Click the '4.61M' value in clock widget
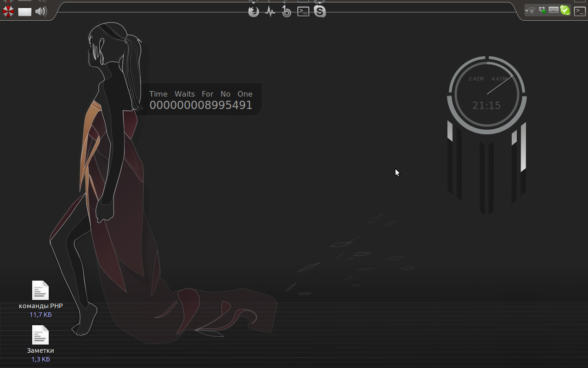Image resolution: width=588 pixels, height=368 pixels. (x=499, y=79)
